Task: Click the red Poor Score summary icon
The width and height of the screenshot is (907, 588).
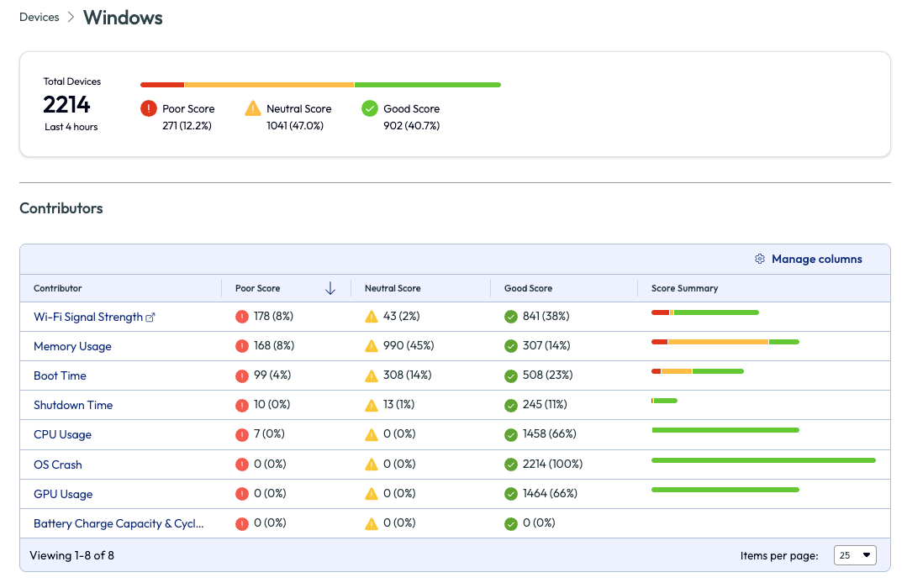Action: [149, 108]
